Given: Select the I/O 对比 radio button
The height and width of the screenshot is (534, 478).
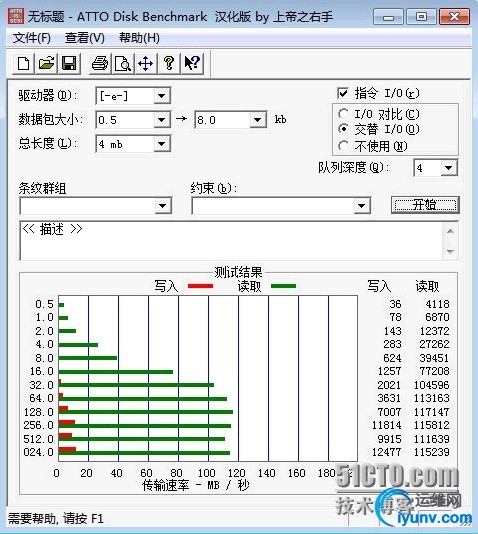Looking at the screenshot, I should (343, 114).
